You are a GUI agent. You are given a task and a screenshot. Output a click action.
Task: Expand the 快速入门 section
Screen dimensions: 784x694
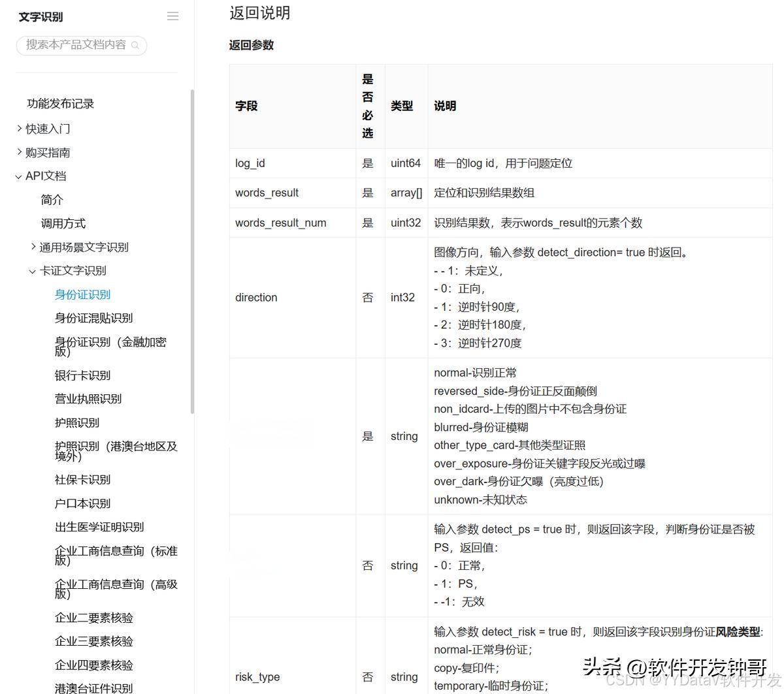19,129
